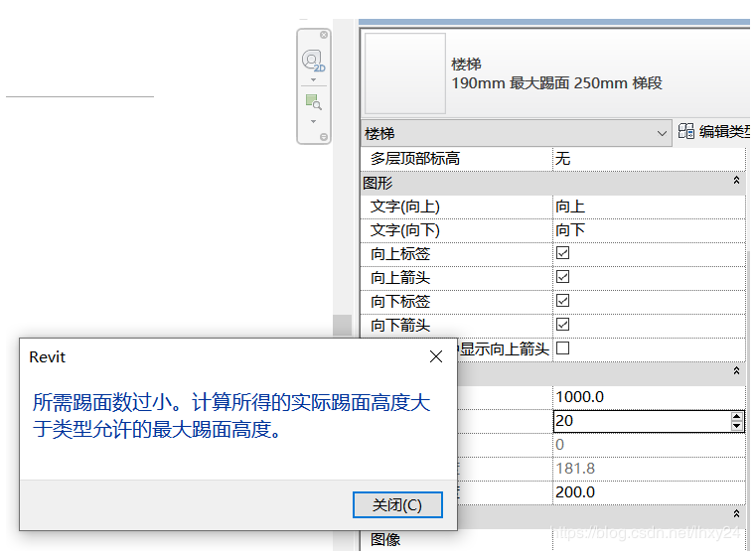Image resolution: width=756 pixels, height=554 pixels.
Task: Click the 编辑类型 edit type button
Action: [x=714, y=131]
